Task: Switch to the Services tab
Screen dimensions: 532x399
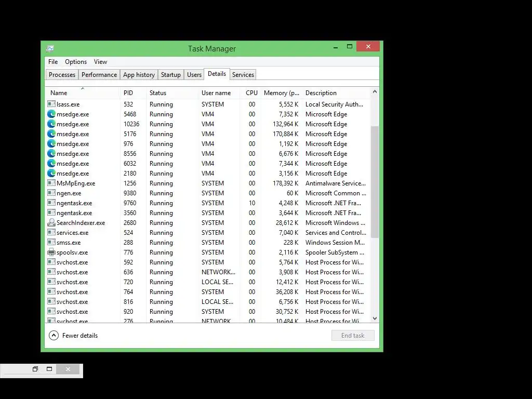Action: (x=243, y=75)
